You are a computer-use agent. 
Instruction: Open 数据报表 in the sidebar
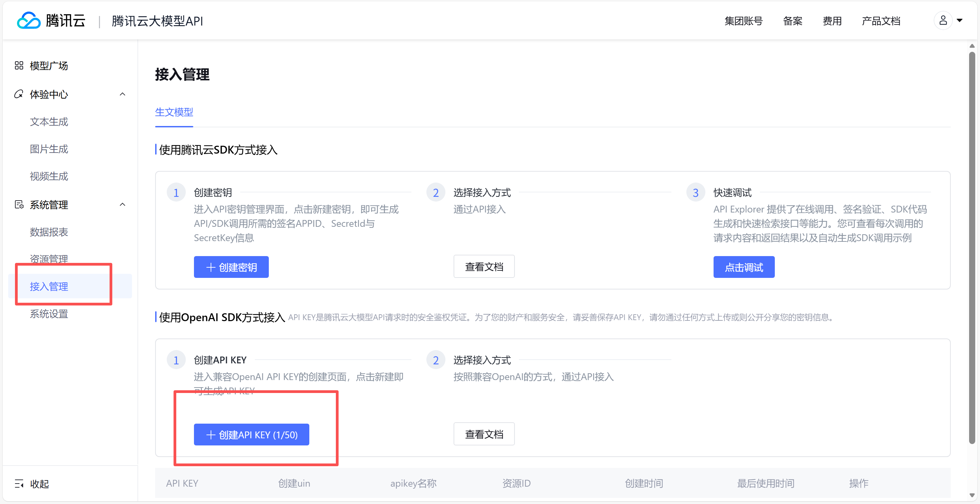[x=49, y=232]
